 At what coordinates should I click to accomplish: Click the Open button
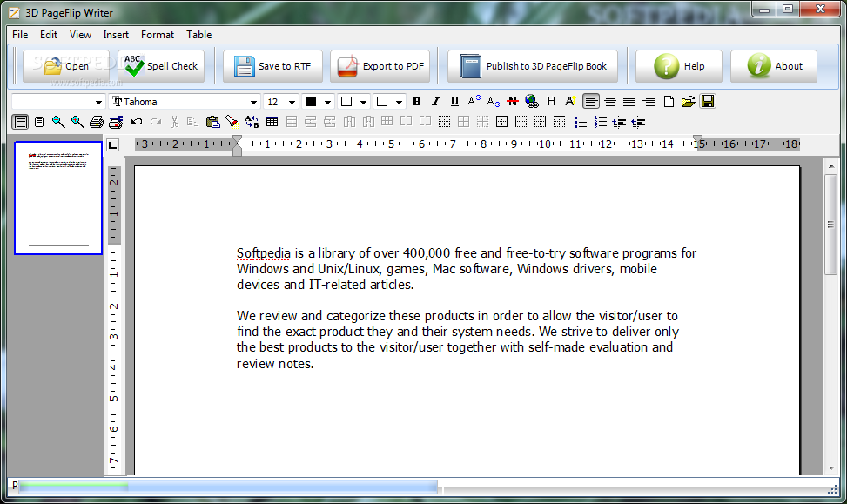pos(66,66)
